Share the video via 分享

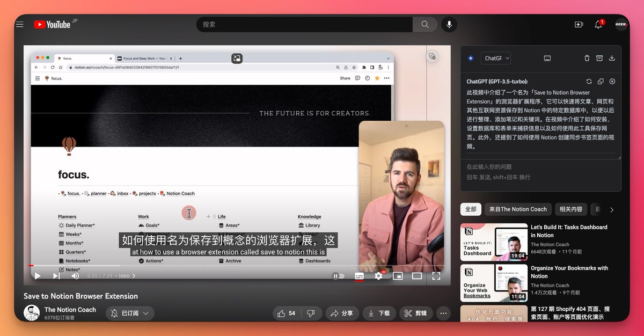click(342, 313)
